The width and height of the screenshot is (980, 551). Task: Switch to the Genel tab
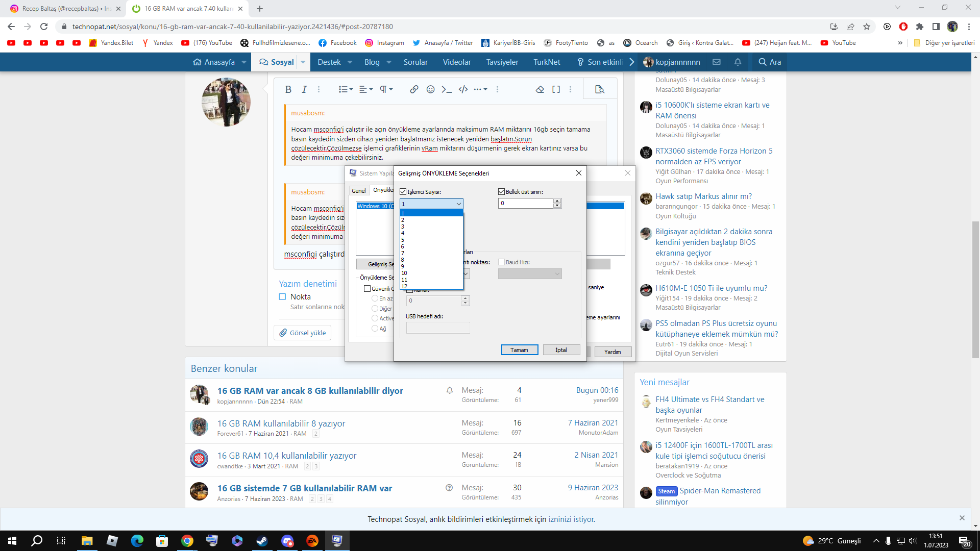pos(358,190)
